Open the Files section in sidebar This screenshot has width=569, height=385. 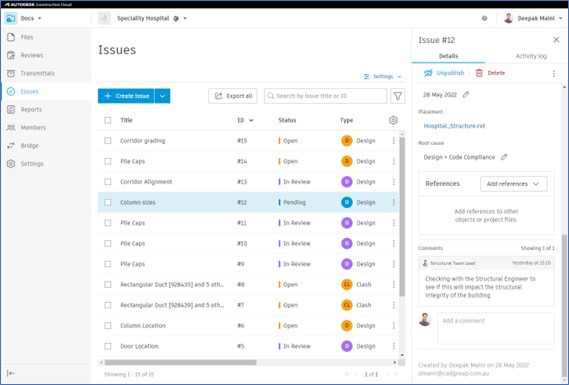[x=26, y=37]
